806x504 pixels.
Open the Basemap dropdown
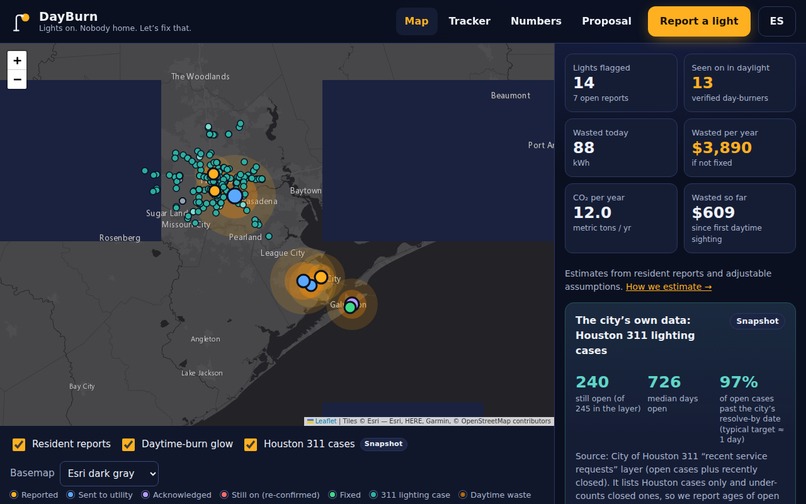pos(109,474)
